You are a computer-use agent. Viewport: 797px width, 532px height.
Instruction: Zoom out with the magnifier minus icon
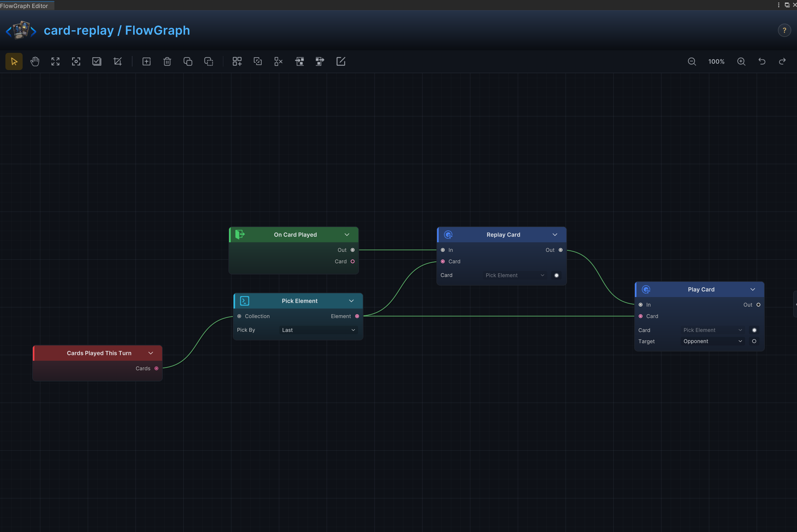tap(692, 61)
